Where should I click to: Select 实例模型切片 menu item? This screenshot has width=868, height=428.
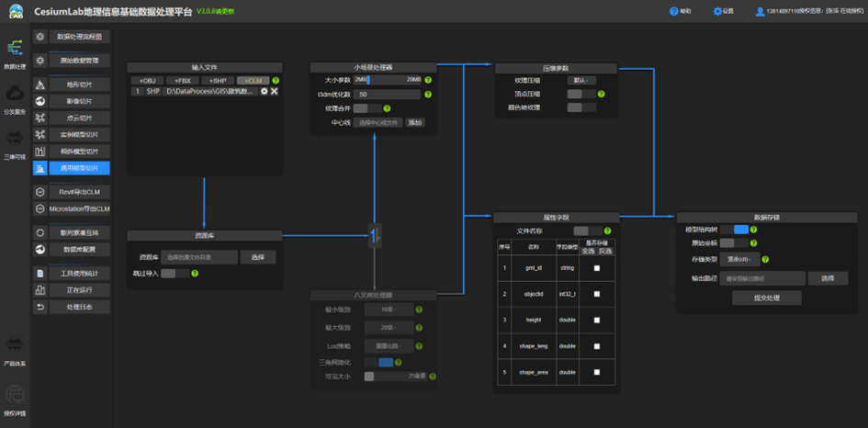point(80,134)
